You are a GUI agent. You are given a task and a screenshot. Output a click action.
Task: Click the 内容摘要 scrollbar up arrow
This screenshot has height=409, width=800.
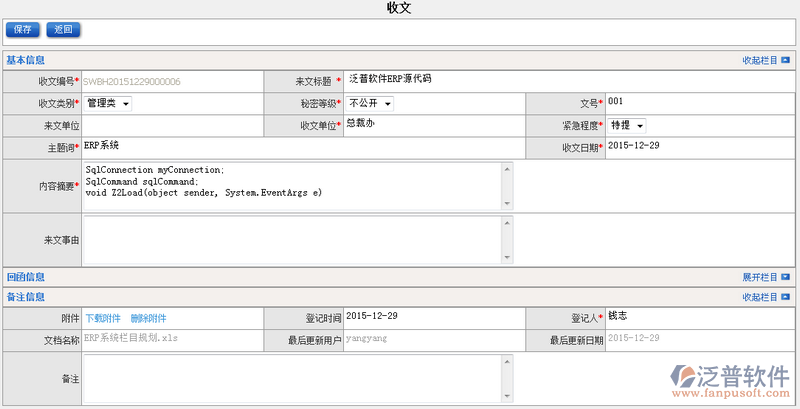[507, 169]
